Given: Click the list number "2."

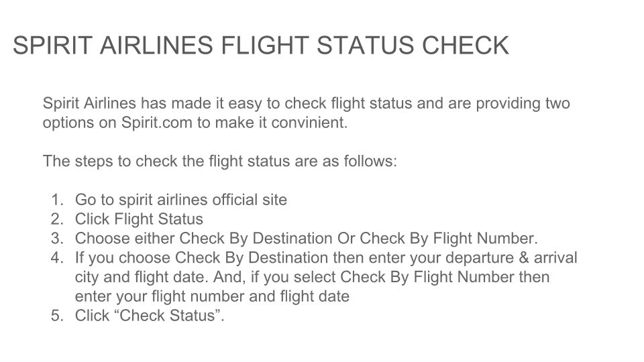Looking at the screenshot, I should click(56, 219).
